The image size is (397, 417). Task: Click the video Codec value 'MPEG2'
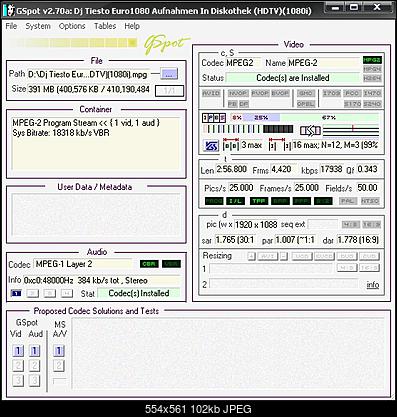[x=242, y=63]
